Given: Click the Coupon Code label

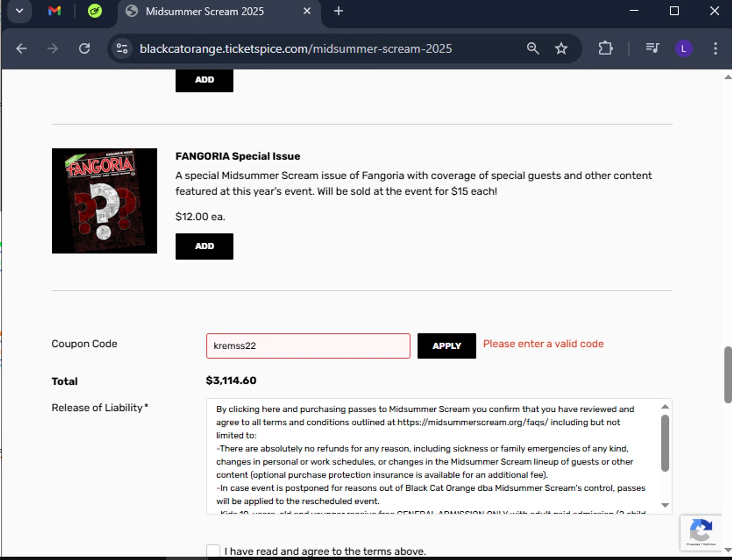Looking at the screenshot, I should (84, 344).
